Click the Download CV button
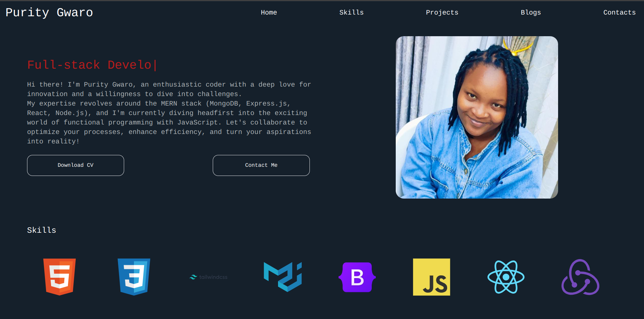Screen dimensions: 644x319 click(x=75, y=165)
